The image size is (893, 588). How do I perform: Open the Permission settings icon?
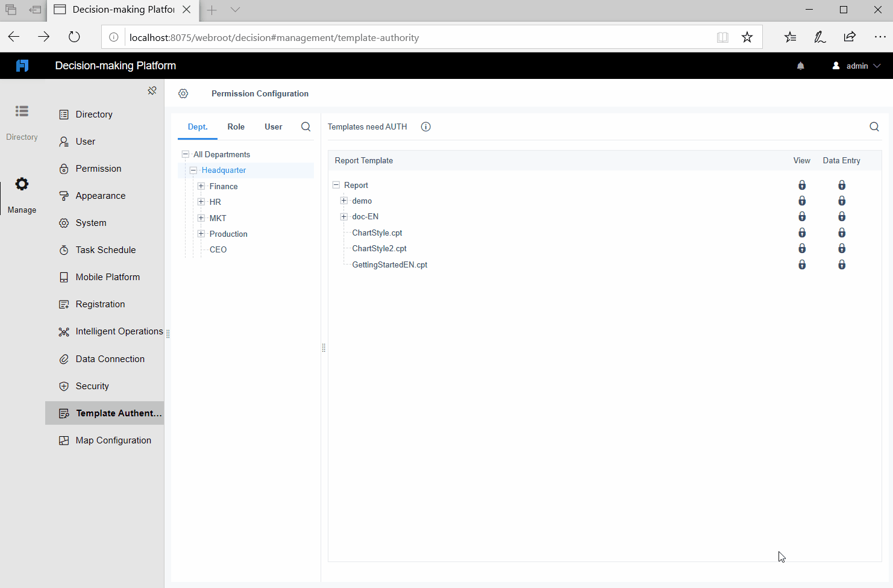(63, 168)
